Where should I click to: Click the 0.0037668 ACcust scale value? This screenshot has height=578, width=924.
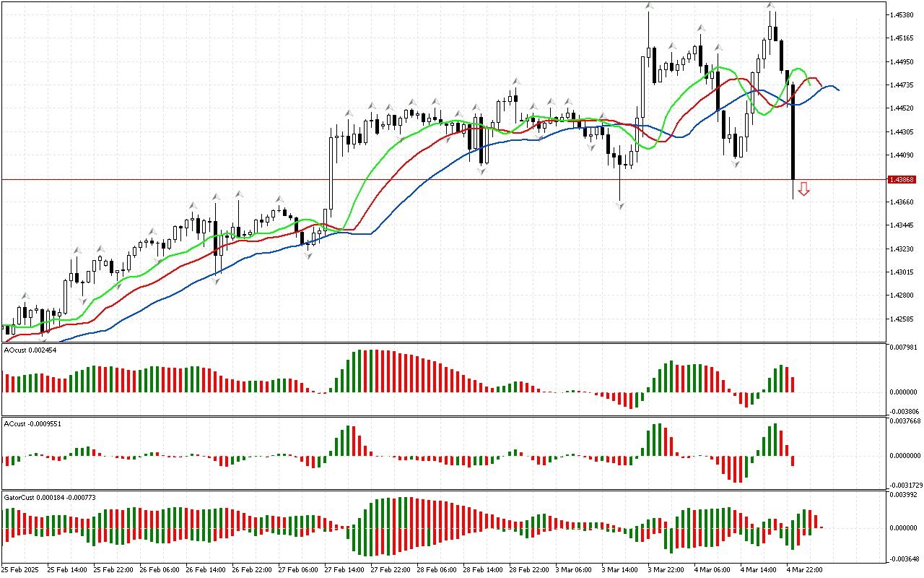906,421
